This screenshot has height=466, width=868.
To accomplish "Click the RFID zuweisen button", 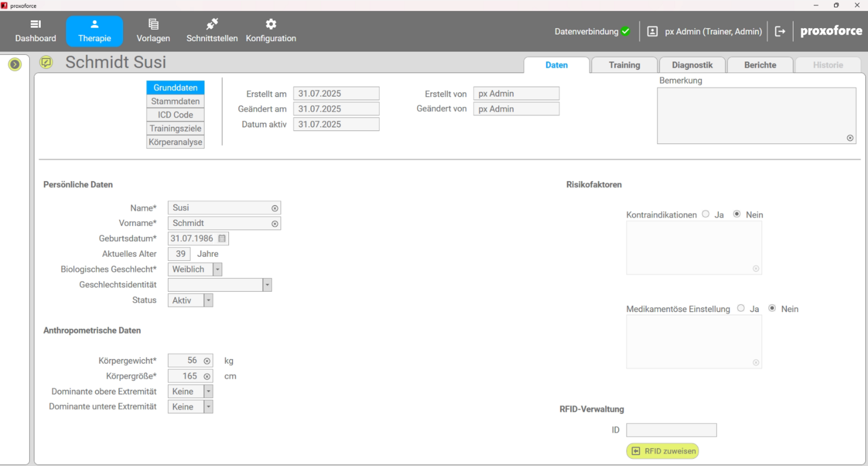I will coord(662,451).
